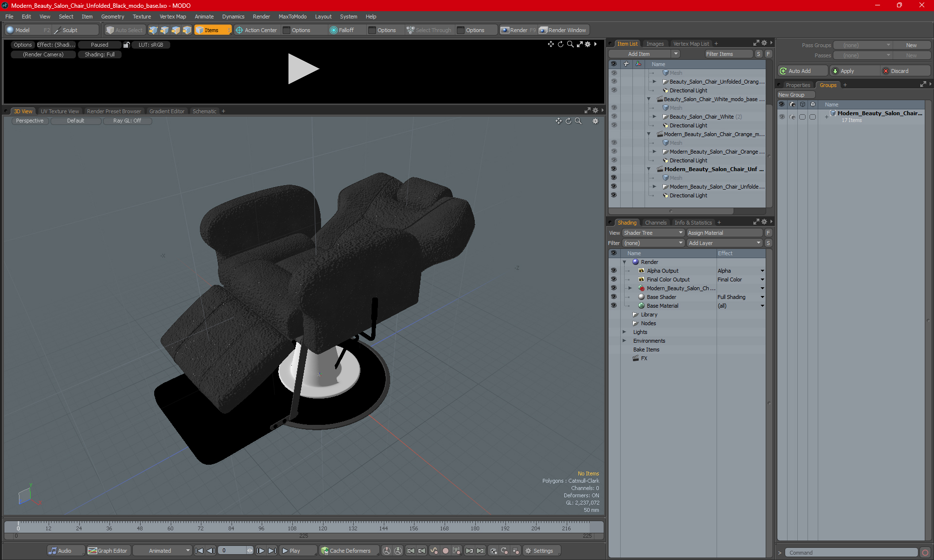Go to first frame
The height and width of the screenshot is (560, 934).
pyautogui.click(x=199, y=551)
